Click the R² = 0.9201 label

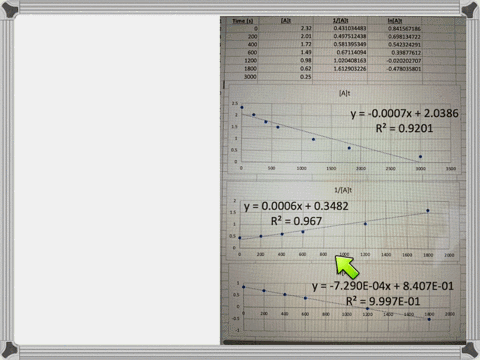tap(404, 128)
